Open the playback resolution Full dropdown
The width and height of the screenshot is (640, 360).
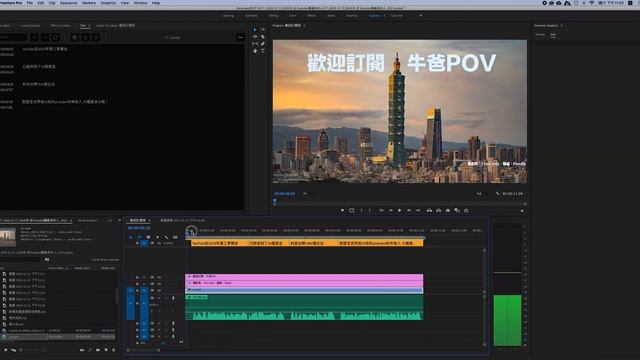(x=483, y=193)
